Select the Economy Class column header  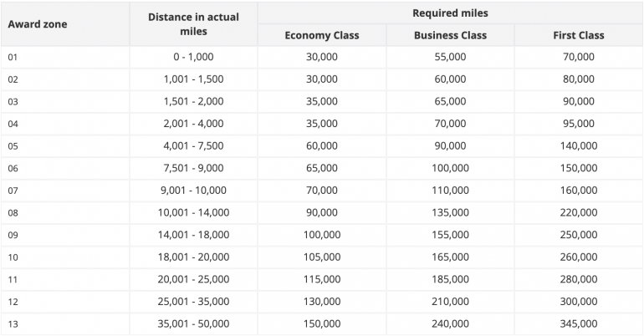coord(322,35)
